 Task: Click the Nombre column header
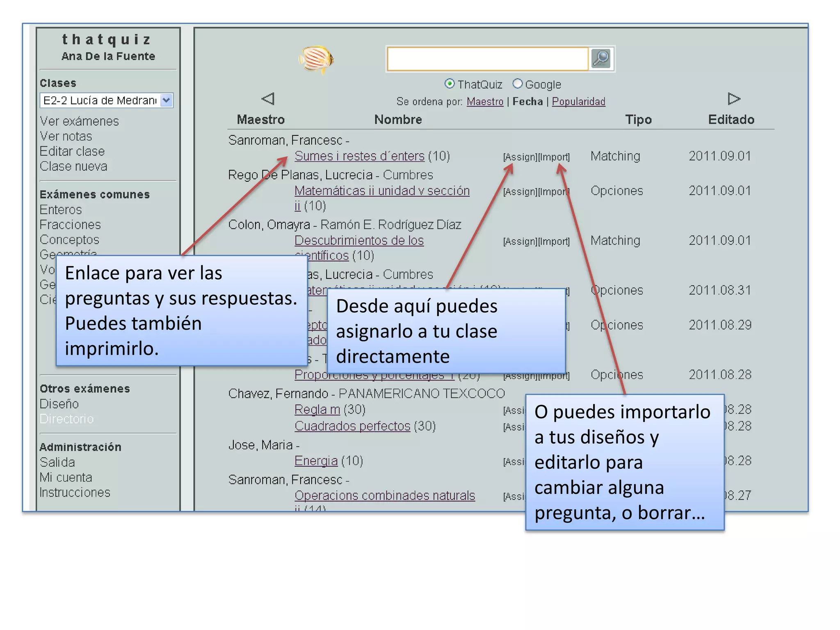[398, 119]
